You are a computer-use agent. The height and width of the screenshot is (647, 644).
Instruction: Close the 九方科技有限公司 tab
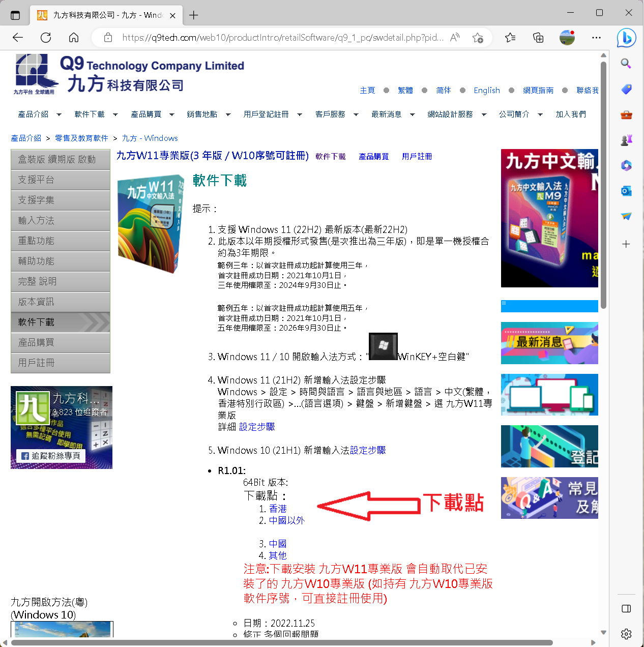click(x=172, y=15)
